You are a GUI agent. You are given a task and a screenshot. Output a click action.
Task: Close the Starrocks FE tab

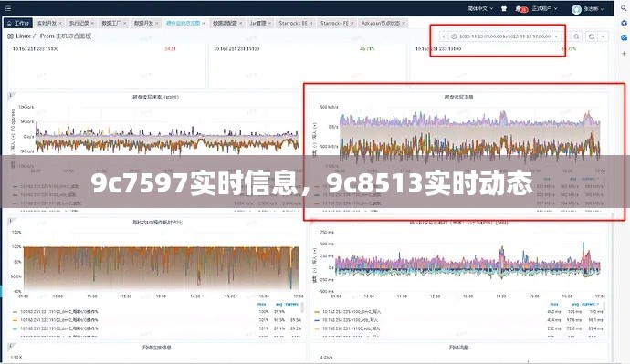tap(352, 24)
